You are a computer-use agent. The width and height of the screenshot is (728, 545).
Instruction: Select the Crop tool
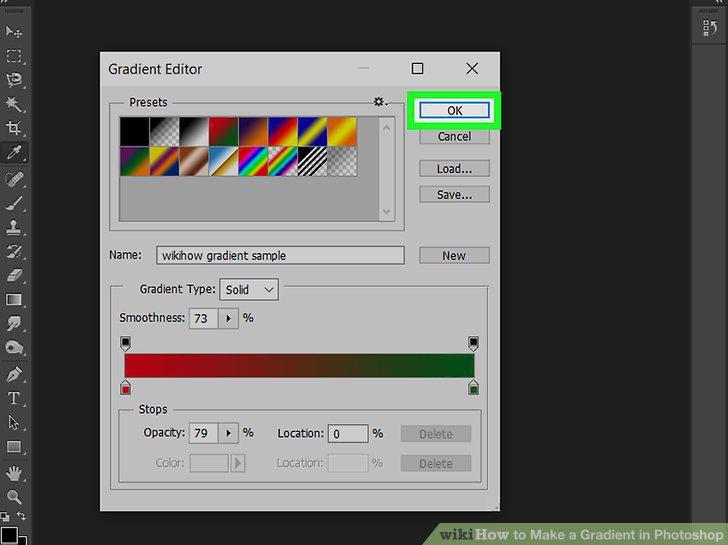click(13, 128)
